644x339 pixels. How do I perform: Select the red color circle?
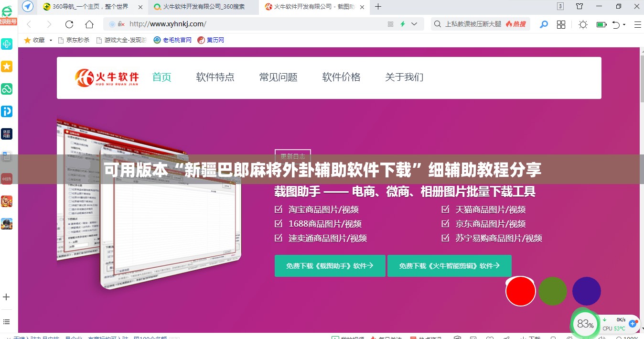(x=521, y=291)
